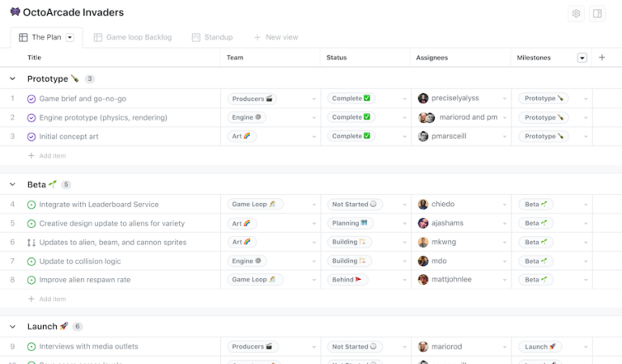Click pmarsceill avatar
Screen dimensions: 622x364
click(423, 136)
